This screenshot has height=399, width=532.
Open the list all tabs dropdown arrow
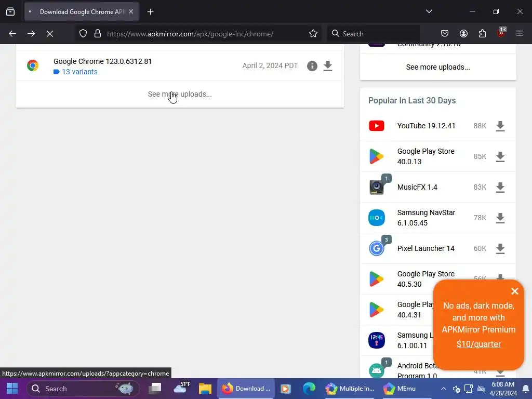point(429,11)
